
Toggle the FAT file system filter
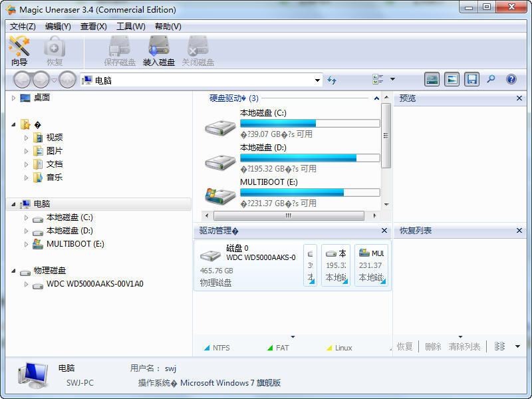(x=279, y=346)
